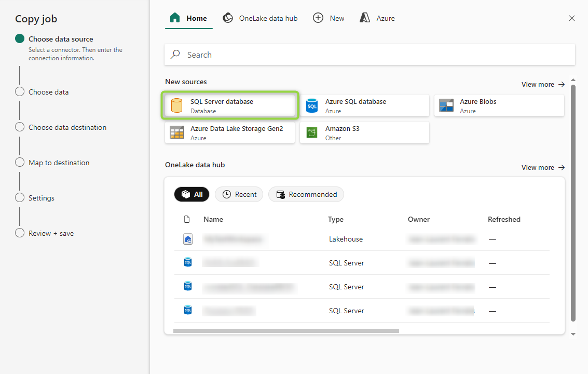The height and width of the screenshot is (374, 588).
Task: Click the vertical scrollbar thumb
Action: point(573,203)
